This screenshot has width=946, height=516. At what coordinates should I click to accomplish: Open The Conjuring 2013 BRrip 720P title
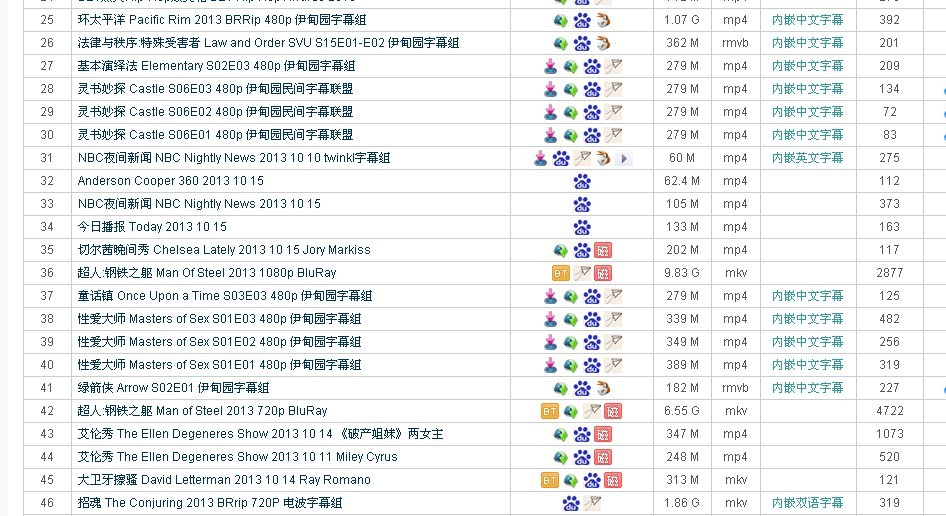[210, 503]
